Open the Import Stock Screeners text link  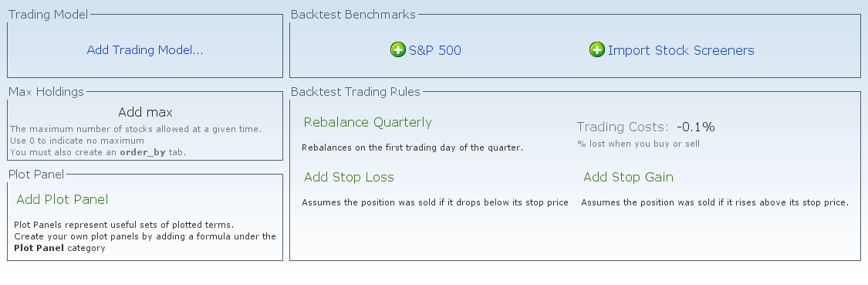(x=681, y=50)
